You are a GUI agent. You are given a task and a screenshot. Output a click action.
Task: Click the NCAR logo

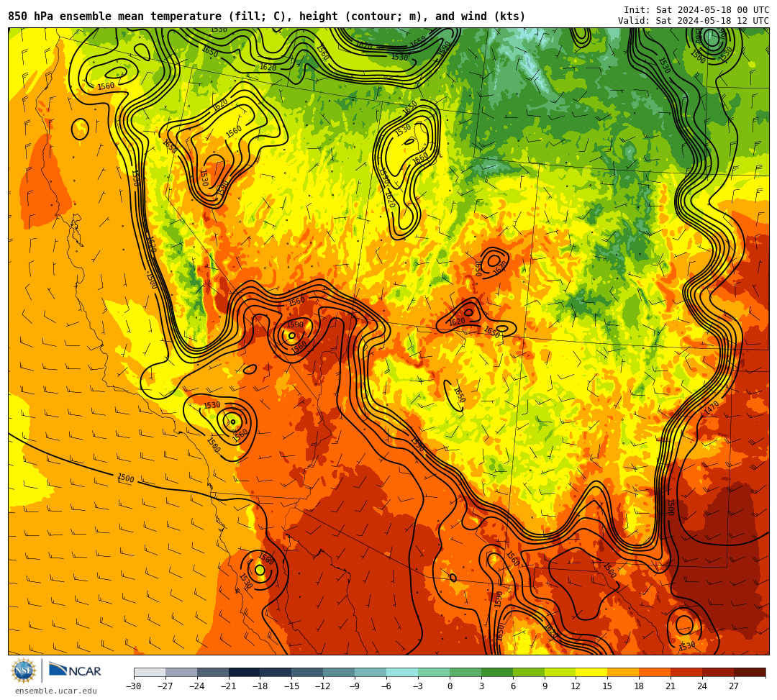[x=75, y=671]
